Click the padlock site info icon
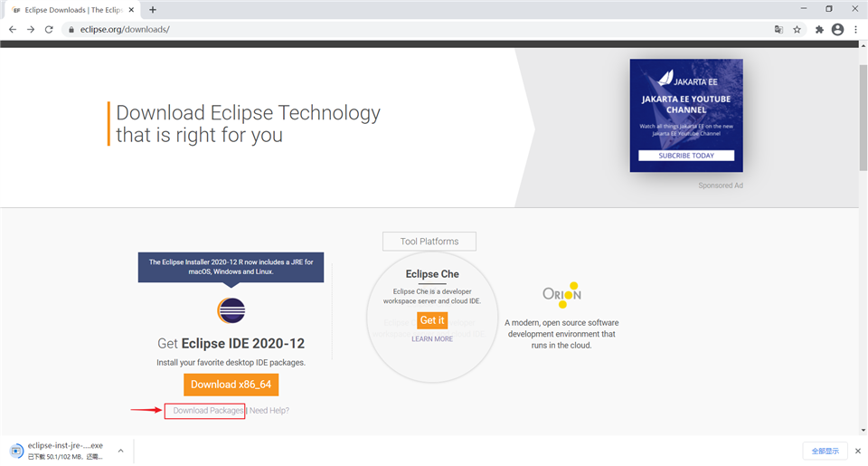Screen dimensions: 868x466 (x=71, y=29)
